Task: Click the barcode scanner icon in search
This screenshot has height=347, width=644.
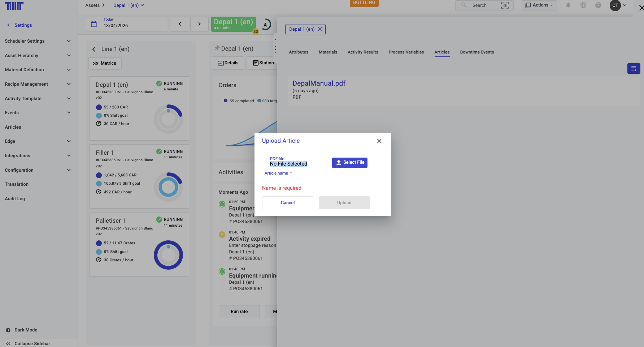Action: click(x=505, y=5)
